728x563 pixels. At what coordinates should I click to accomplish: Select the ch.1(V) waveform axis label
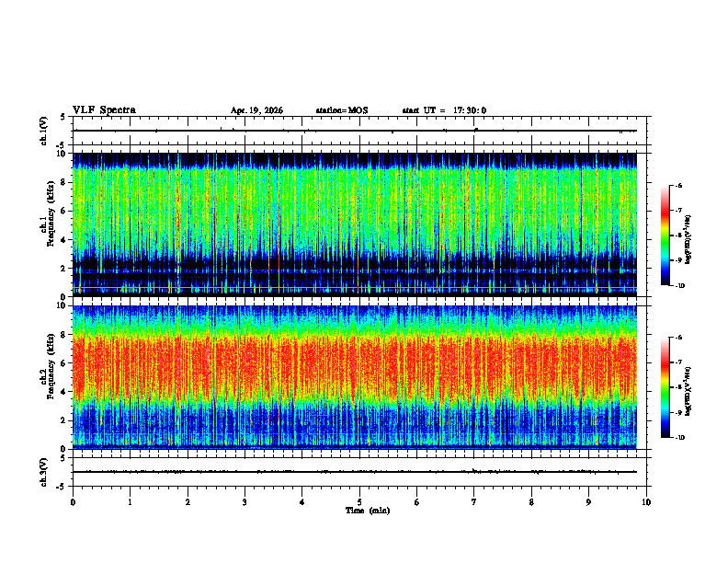click(x=44, y=131)
